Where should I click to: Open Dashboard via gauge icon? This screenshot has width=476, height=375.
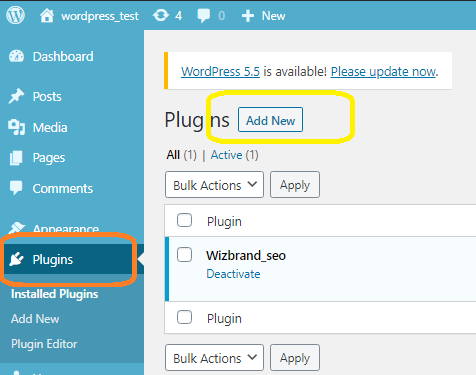(x=17, y=56)
